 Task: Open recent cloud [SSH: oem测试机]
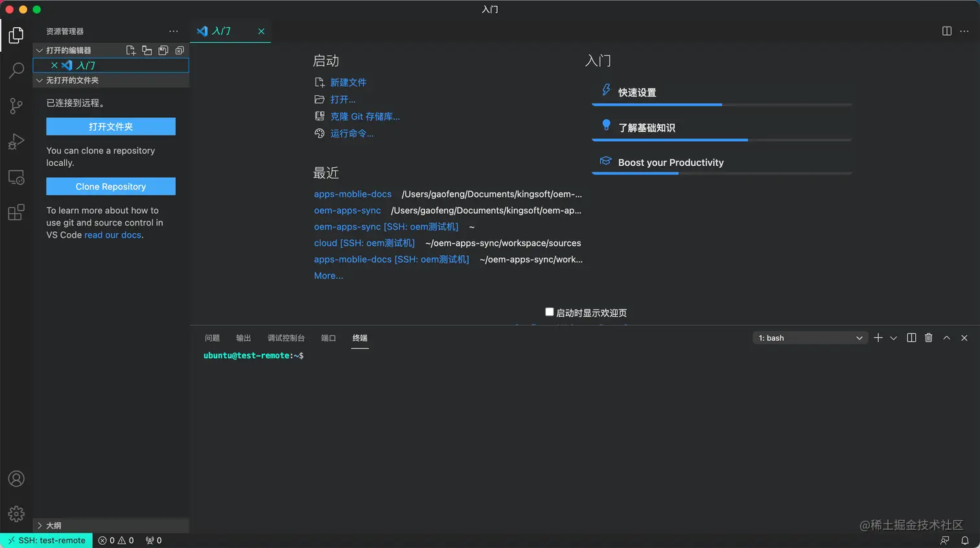[x=364, y=243]
